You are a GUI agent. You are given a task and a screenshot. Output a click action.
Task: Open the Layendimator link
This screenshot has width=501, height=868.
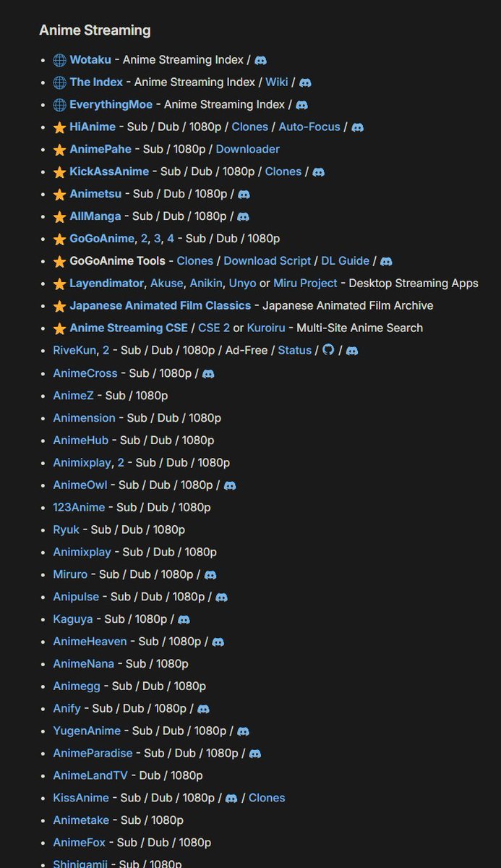point(106,283)
